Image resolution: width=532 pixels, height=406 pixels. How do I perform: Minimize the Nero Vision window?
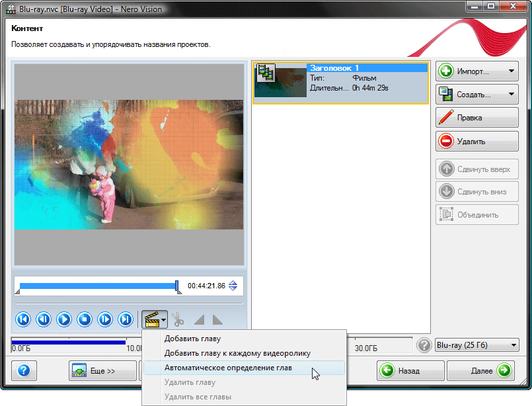[475, 7]
